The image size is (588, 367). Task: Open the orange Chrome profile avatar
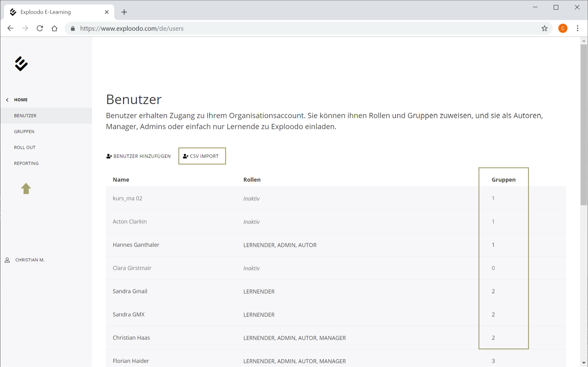(x=563, y=28)
